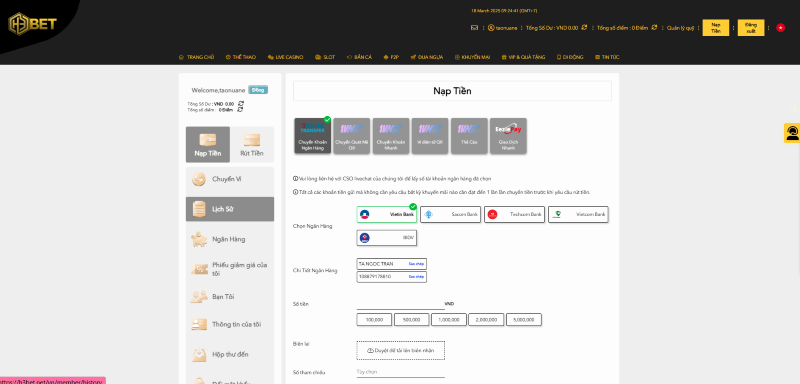Viewport: 800px width, 384px height.
Task: Go to KHUYẾN MÃI in navigation
Action: (x=472, y=57)
